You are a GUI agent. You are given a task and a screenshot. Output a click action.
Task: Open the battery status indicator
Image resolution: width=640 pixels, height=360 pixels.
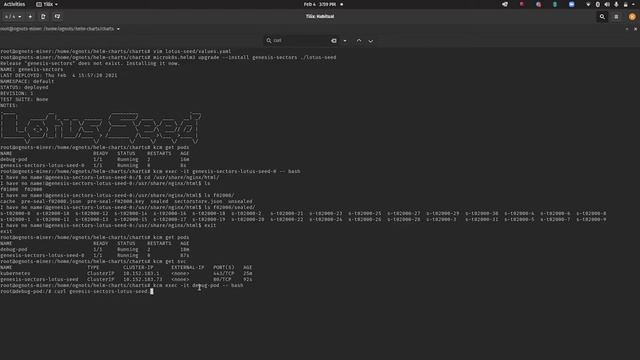tap(625, 4)
